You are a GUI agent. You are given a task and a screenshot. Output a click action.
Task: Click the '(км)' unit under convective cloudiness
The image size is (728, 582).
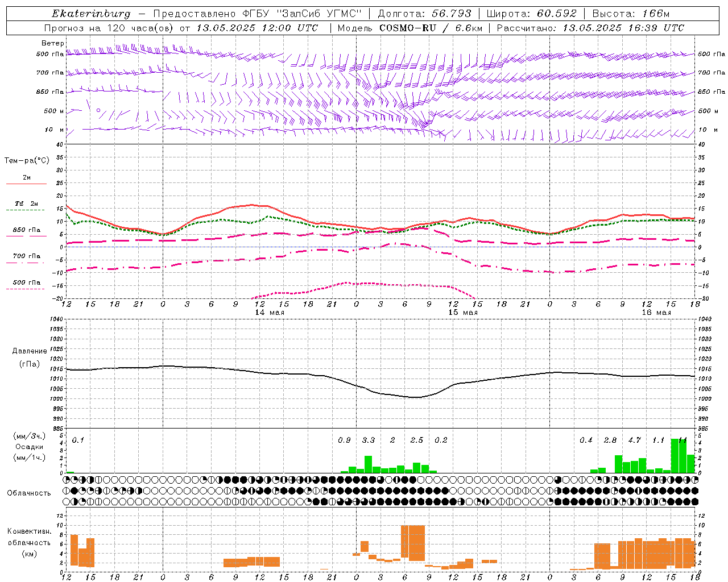(30, 554)
